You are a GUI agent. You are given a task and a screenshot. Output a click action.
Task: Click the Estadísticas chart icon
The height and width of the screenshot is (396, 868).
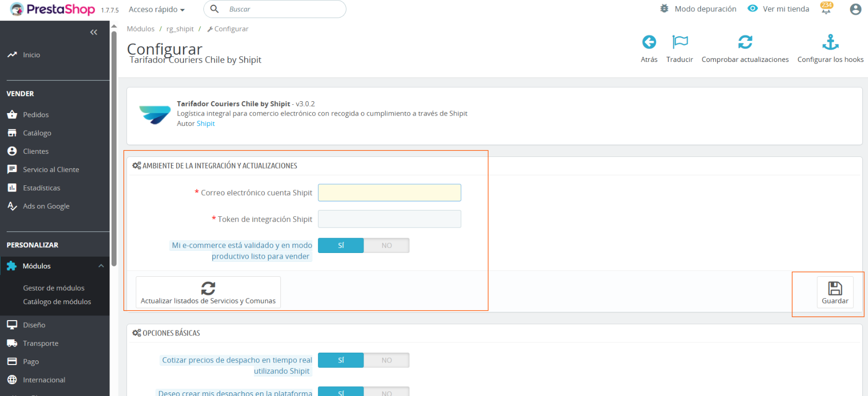12,187
